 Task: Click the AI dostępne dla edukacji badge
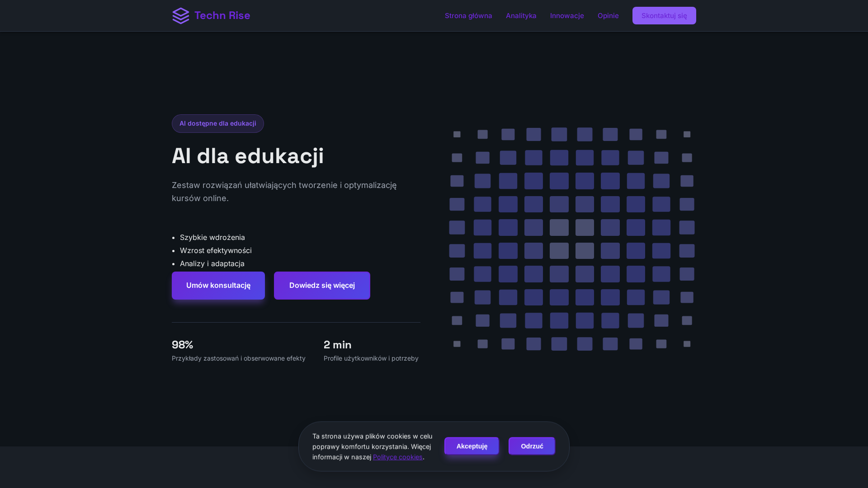[x=218, y=123]
